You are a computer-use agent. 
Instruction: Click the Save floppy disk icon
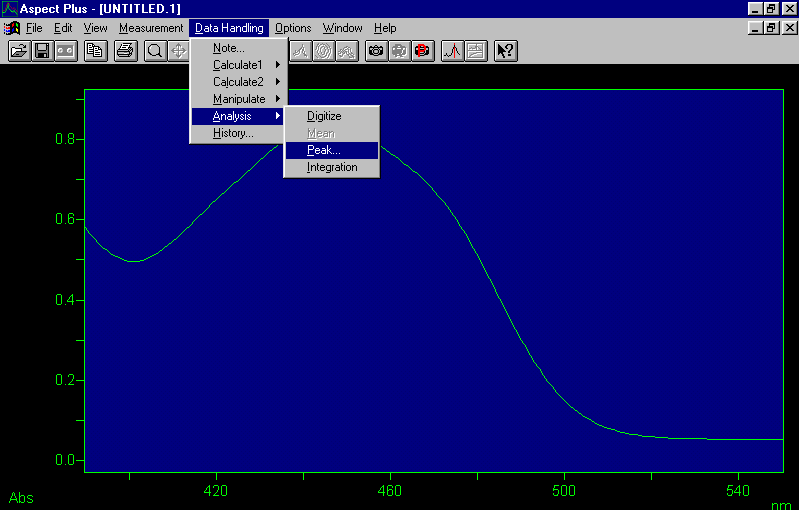42,50
